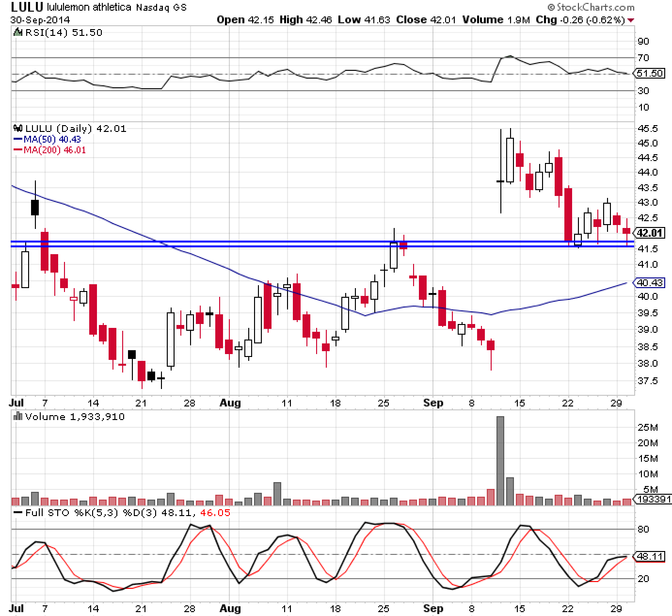Click the tallest volume bar in September
This screenshot has width=672, height=616.
click(x=500, y=461)
